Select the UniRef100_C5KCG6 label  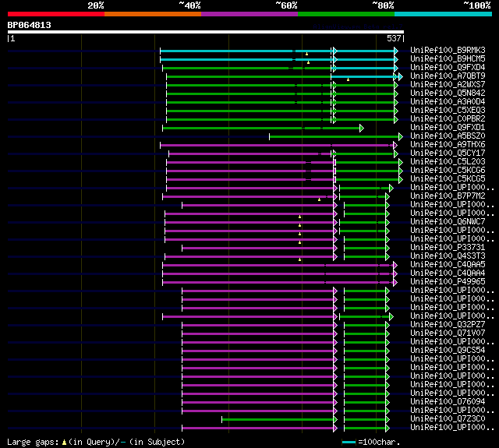[x=448, y=171]
